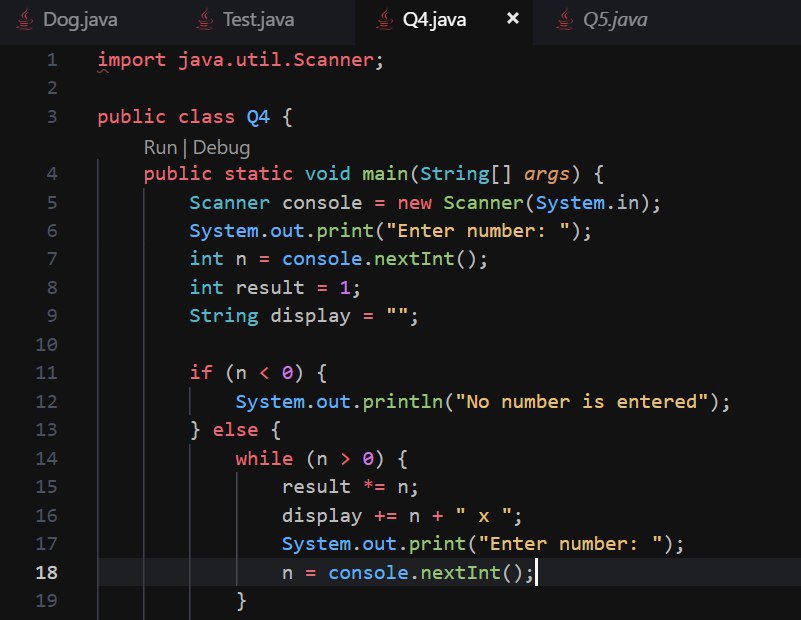Click the closing brace on line 19
Viewport: 801px width, 620px height.
(x=241, y=601)
